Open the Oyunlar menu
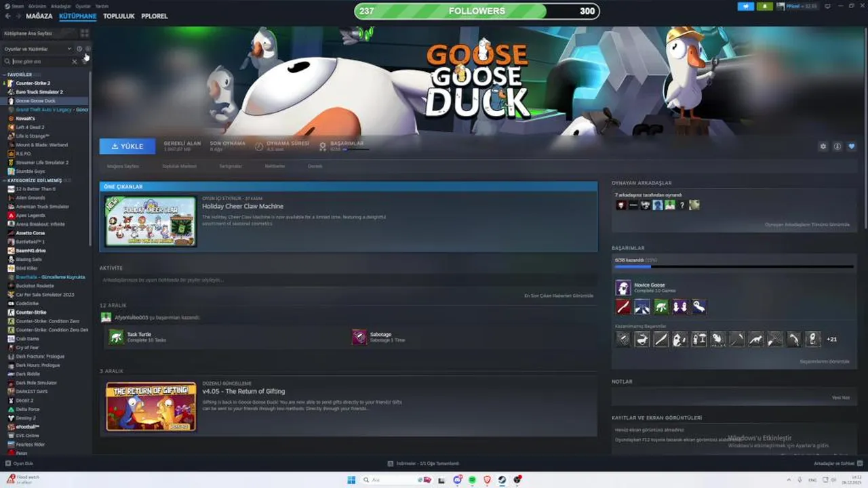The image size is (868, 488). click(83, 6)
